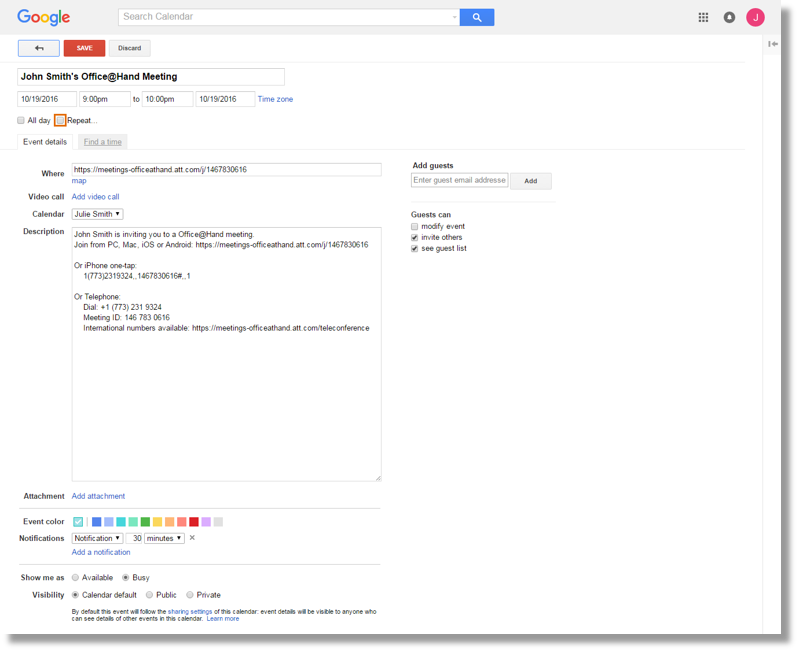Click the back arrow button
The image size is (799, 652).
[x=39, y=48]
